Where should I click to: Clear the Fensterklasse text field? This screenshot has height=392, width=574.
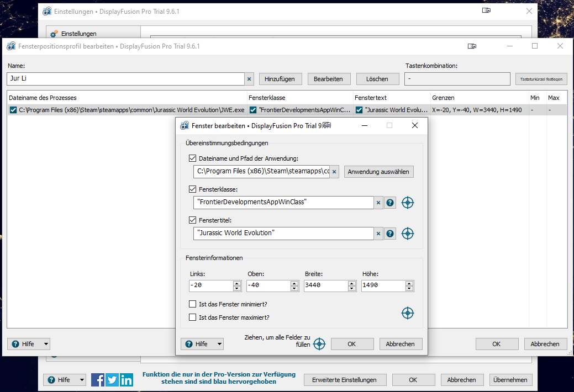(378, 203)
